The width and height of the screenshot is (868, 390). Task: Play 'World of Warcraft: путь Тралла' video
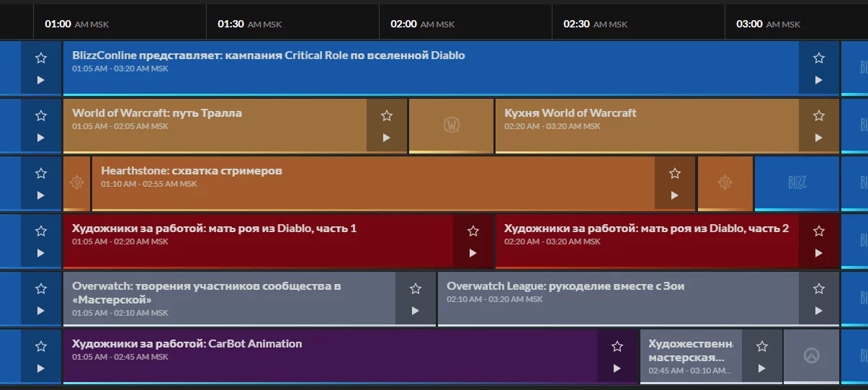[x=387, y=138]
